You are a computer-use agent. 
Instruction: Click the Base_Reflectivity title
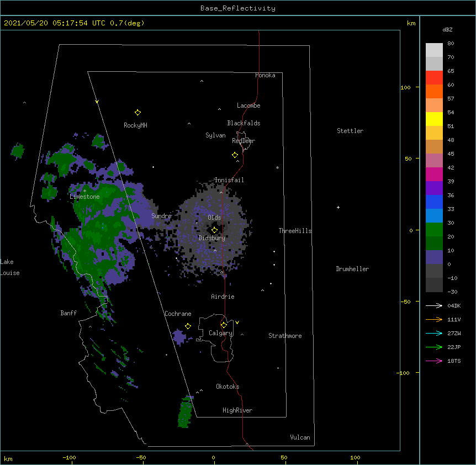(238, 8)
